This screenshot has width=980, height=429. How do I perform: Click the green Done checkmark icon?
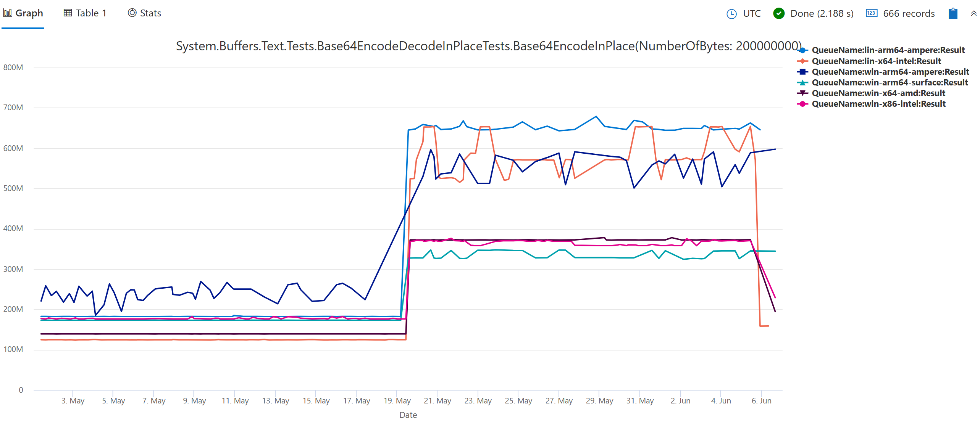click(778, 13)
